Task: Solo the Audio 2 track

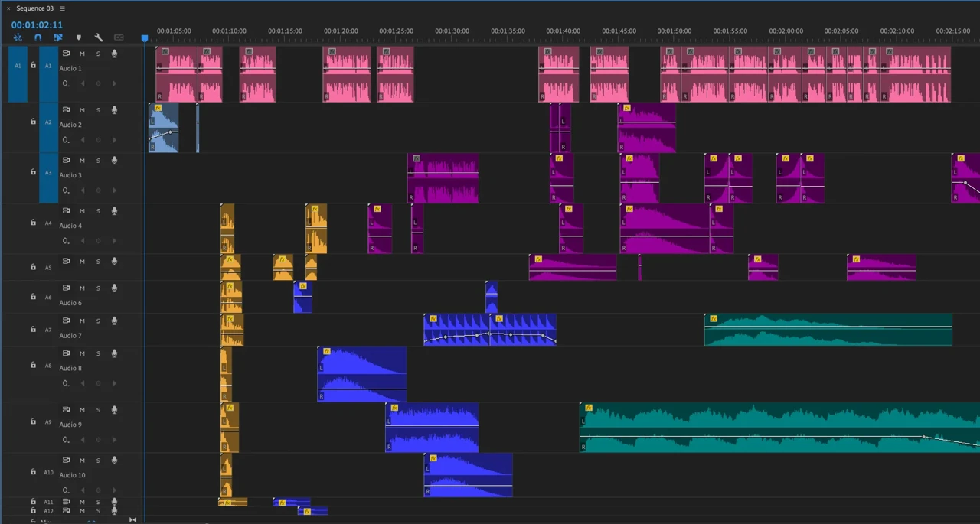Action: [98, 110]
